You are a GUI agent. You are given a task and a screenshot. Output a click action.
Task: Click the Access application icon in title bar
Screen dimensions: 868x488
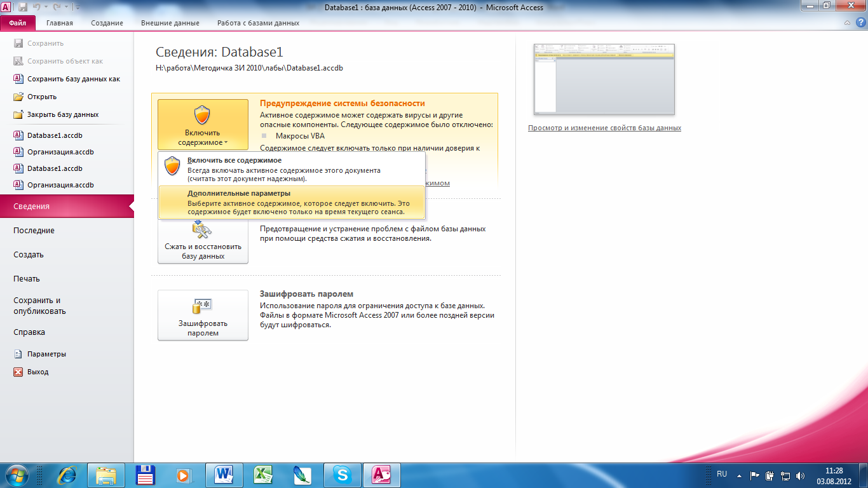click(6, 6)
